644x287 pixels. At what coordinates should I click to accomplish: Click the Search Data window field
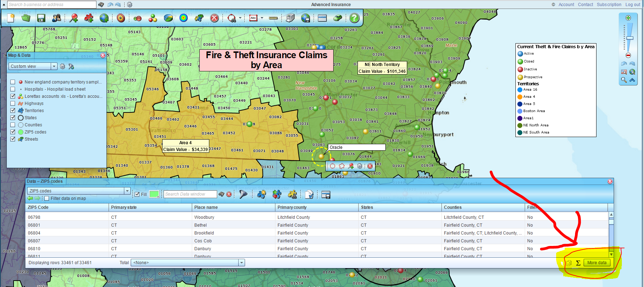[190, 194]
